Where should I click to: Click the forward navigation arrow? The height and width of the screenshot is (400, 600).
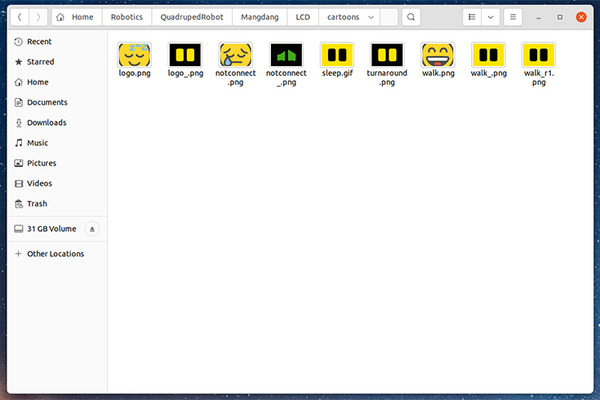(x=39, y=17)
